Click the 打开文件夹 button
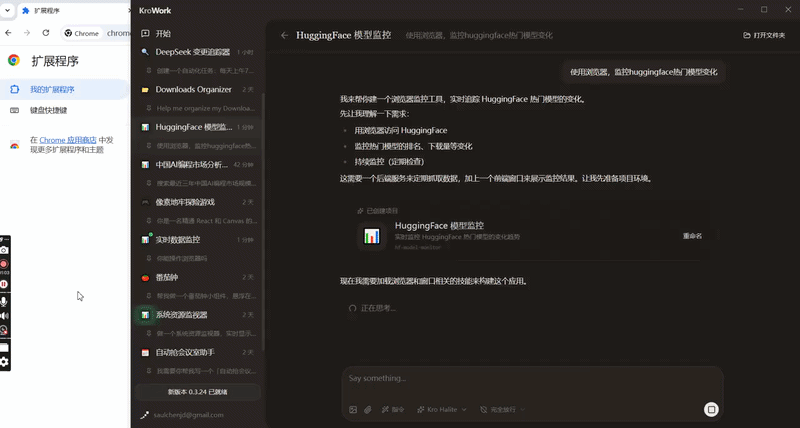This screenshot has height=428, width=800. click(x=764, y=35)
